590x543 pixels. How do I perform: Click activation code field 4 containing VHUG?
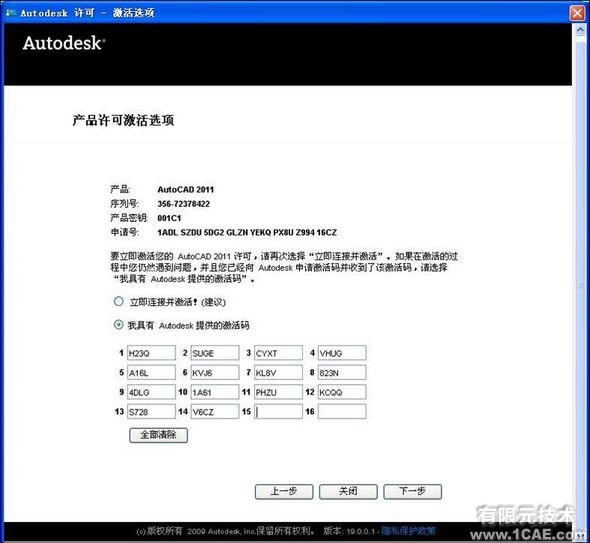[342, 353]
